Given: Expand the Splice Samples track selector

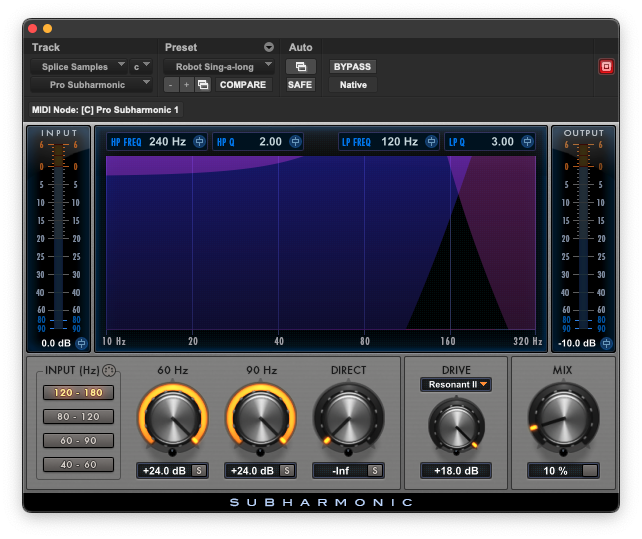Looking at the screenshot, I should point(79,67).
